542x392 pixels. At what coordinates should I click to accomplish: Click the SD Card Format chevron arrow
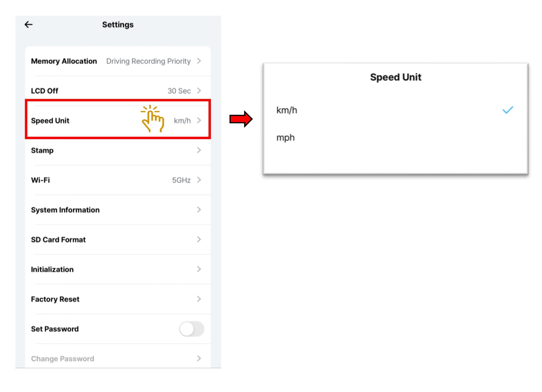pos(199,239)
